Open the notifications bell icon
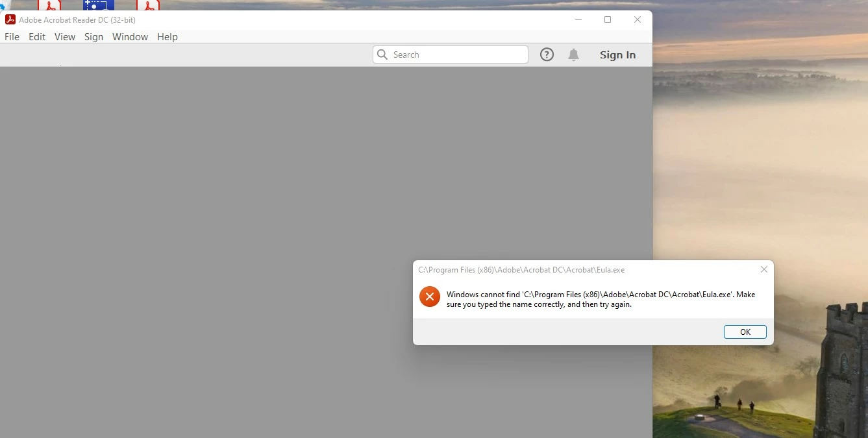 point(573,55)
